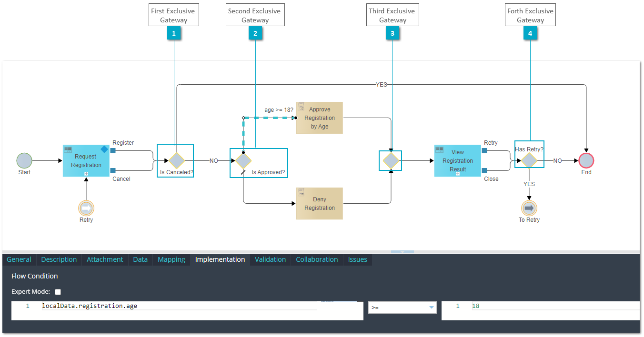Select the End event circle
The image size is (644, 337).
click(586, 160)
